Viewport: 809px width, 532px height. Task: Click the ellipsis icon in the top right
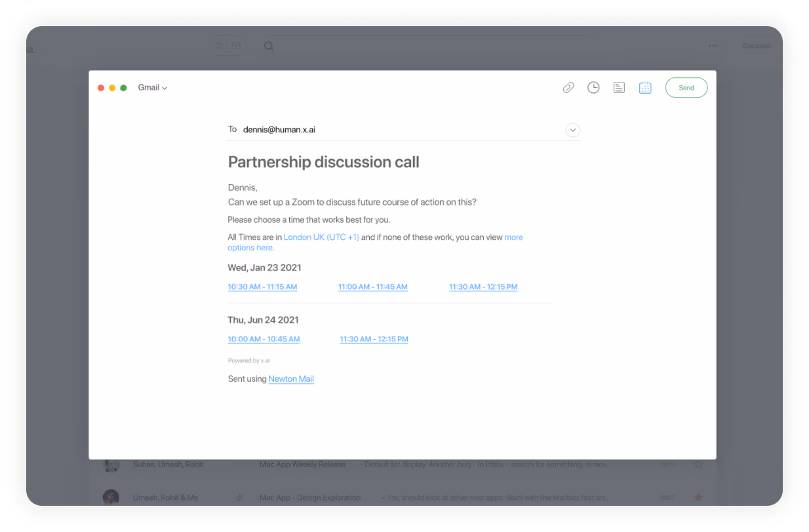pyautogui.click(x=713, y=45)
